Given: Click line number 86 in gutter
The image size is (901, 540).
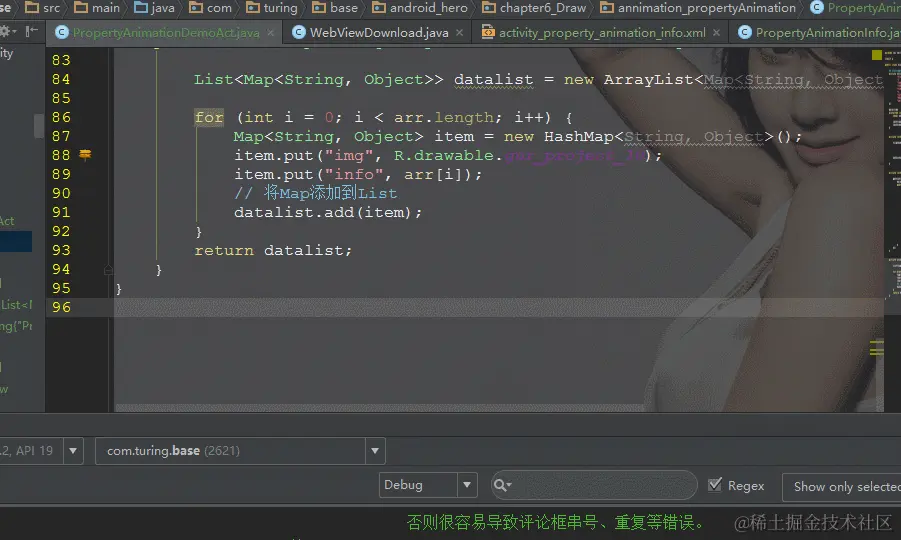Looking at the screenshot, I should (61, 117).
